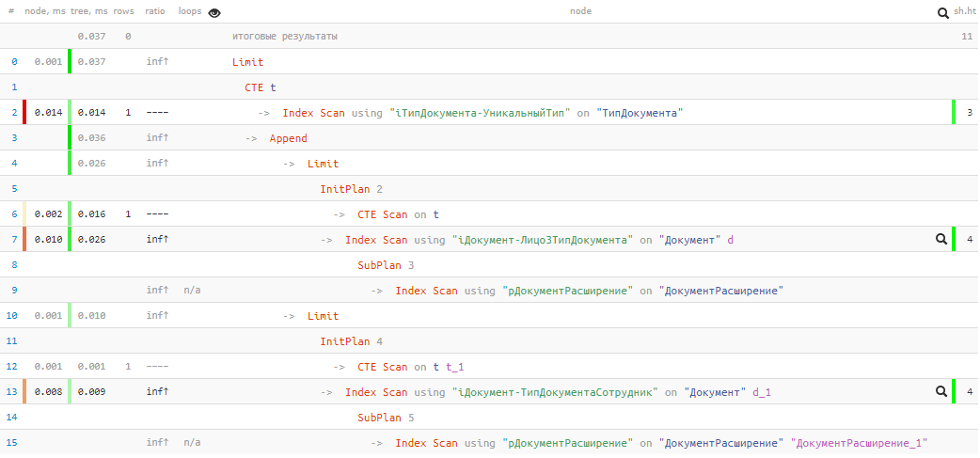Select row number 2 link
The height and width of the screenshot is (458, 980).
pos(15,113)
